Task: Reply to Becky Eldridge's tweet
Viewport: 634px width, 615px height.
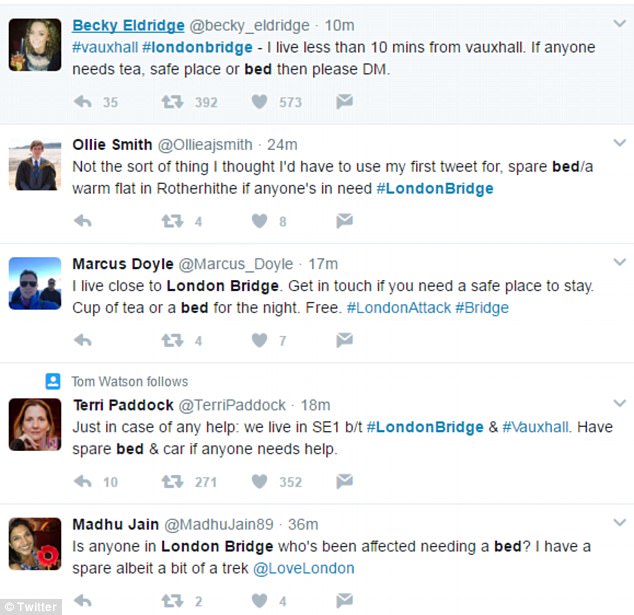Action: pyautogui.click(x=83, y=102)
